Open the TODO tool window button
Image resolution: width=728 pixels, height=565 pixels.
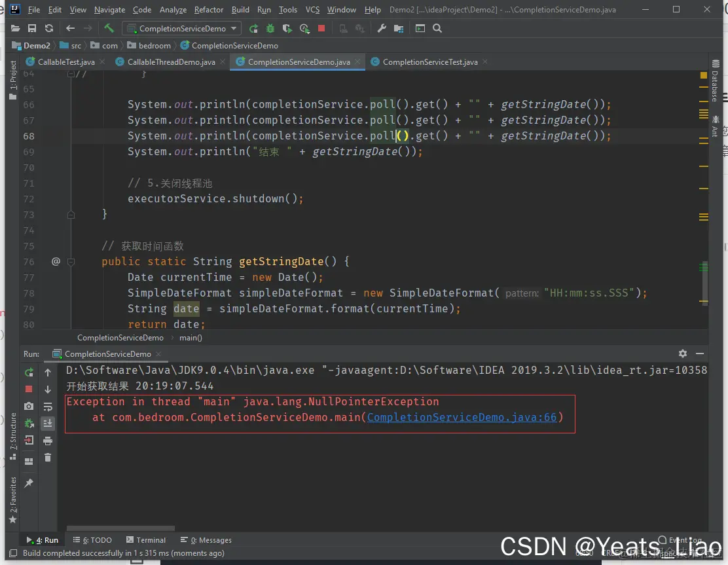tap(92, 540)
